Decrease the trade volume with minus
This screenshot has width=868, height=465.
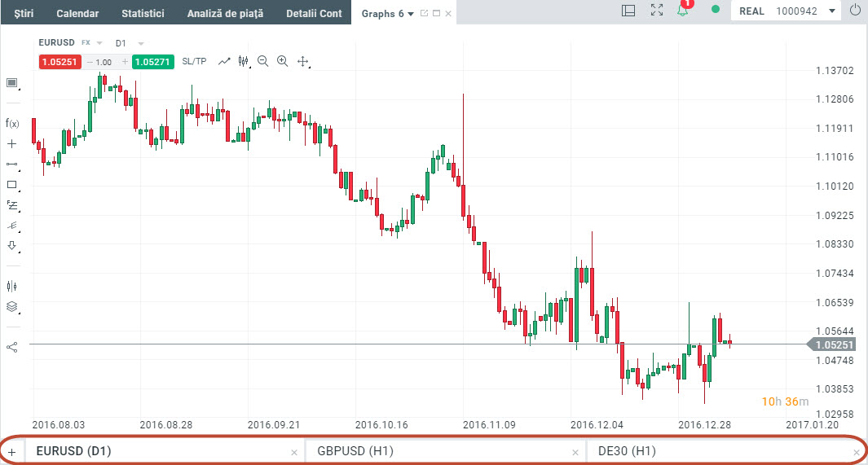coord(90,62)
